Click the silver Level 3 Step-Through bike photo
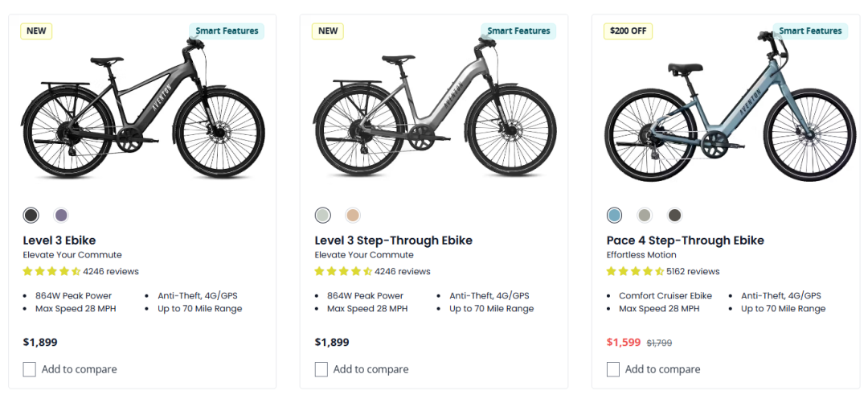 pos(434,113)
